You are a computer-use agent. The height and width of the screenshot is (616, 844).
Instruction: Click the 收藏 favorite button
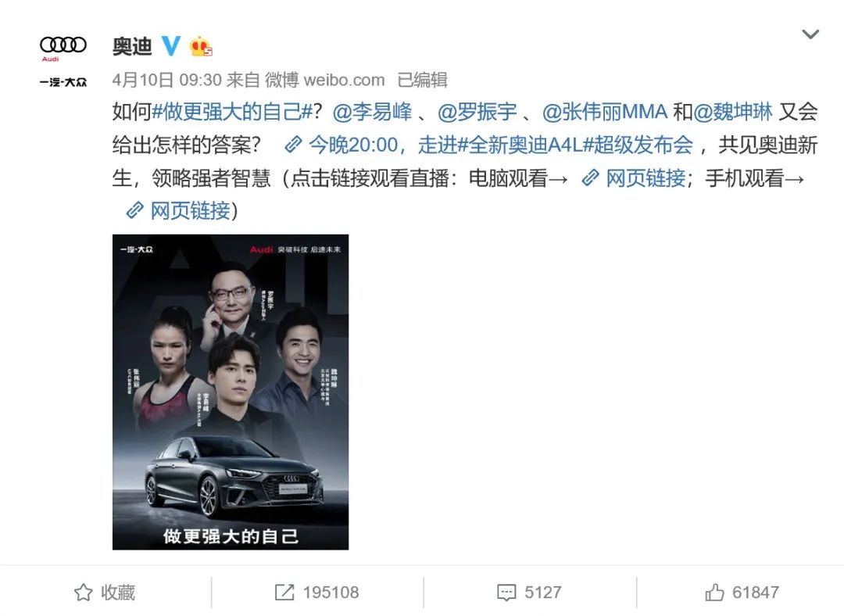[x=105, y=593]
